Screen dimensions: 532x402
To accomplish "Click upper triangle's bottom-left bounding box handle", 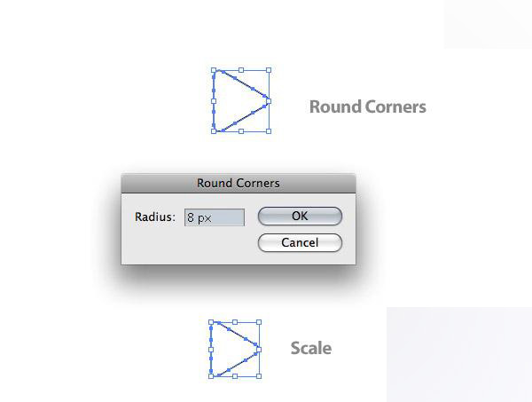I will tap(214, 131).
